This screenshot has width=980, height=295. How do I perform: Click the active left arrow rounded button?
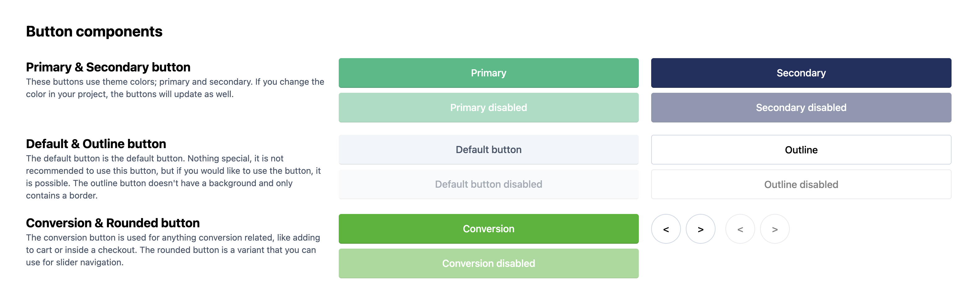click(666, 229)
